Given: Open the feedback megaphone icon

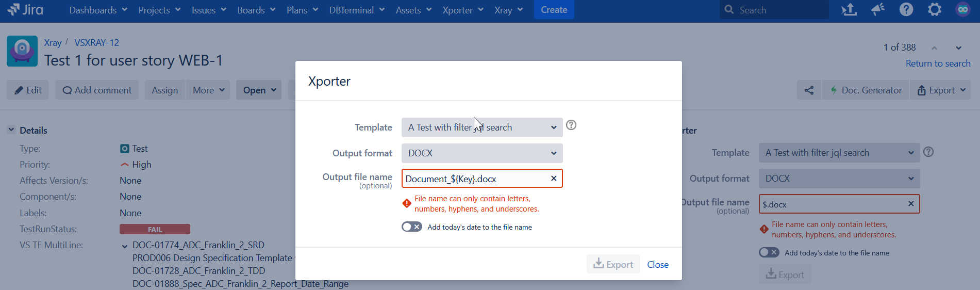Looking at the screenshot, I should point(878,9).
